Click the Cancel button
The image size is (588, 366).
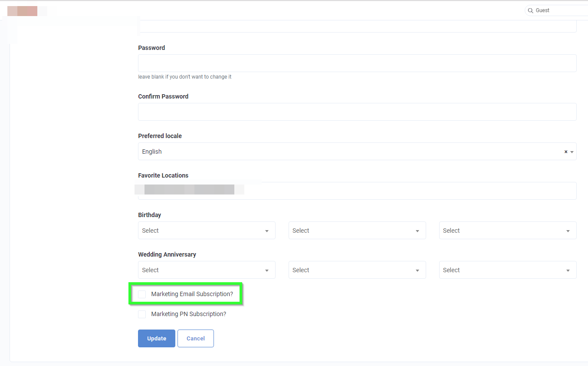pyautogui.click(x=195, y=338)
